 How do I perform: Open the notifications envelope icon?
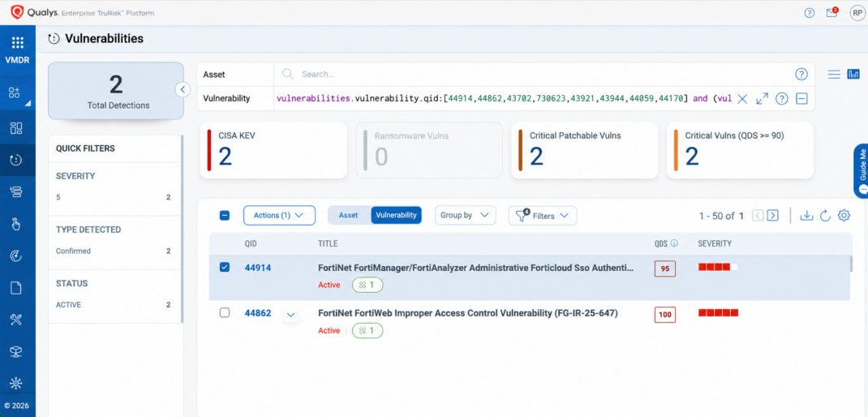pyautogui.click(x=832, y=13)
